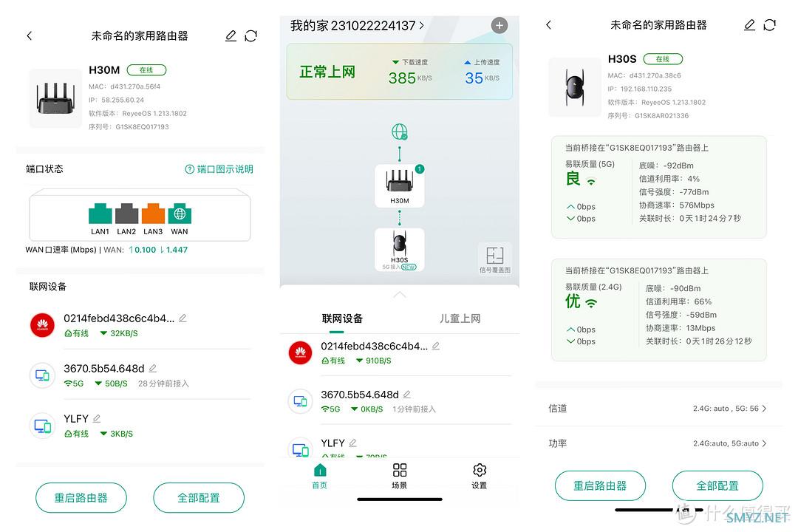Rename device YLFY in home list

pyautogui.click(x=352, y=443)
